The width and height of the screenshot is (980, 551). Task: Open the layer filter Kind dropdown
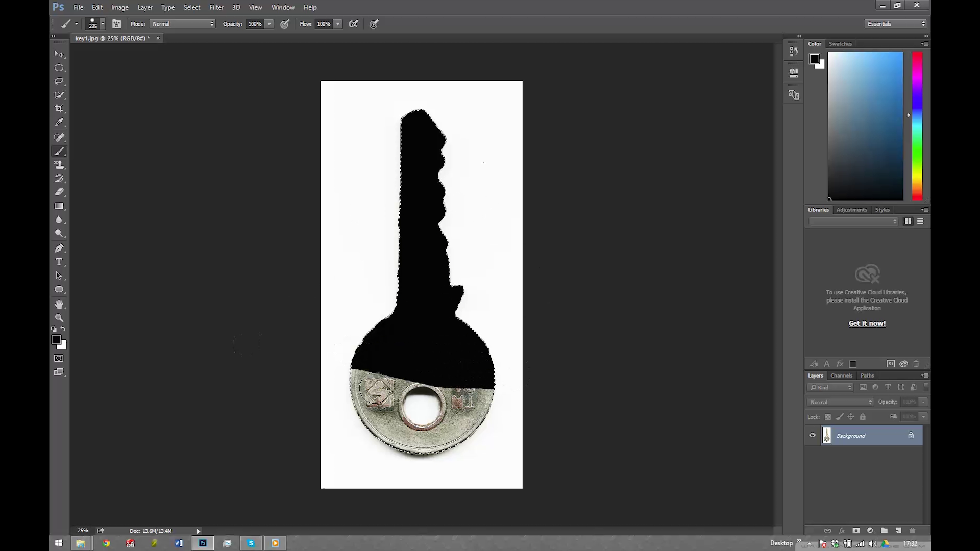(x=830, y=387)
